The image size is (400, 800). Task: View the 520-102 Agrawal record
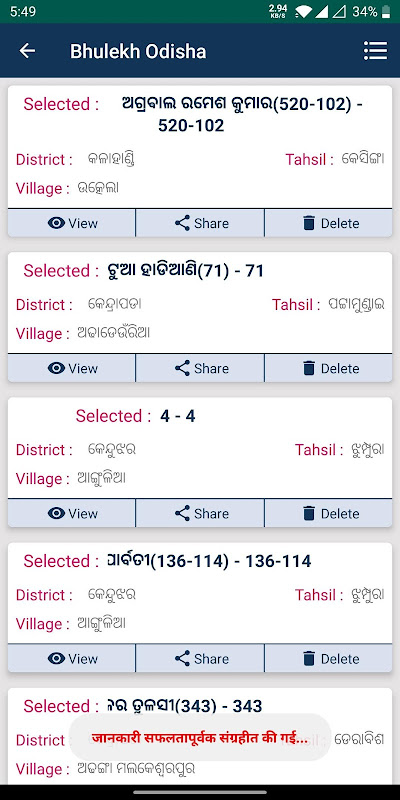click(x=72, y=223)
